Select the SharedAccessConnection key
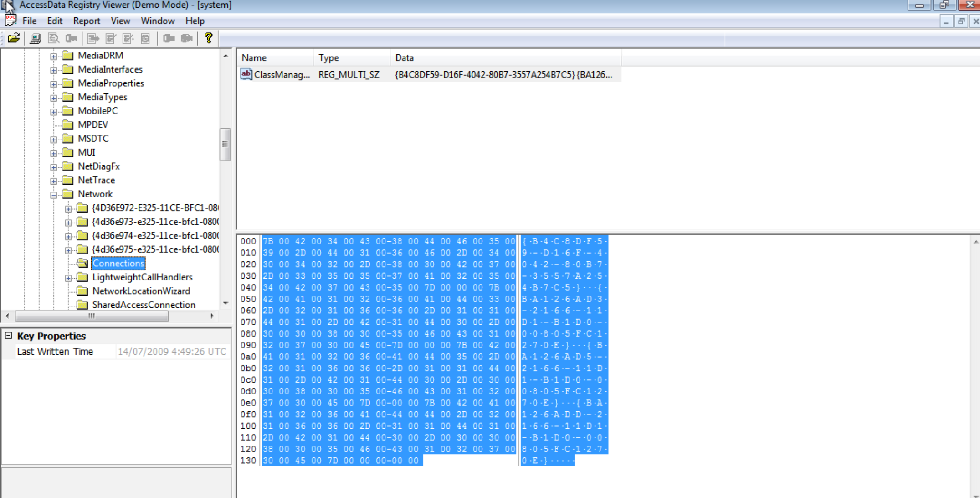 tap(144, 305)
